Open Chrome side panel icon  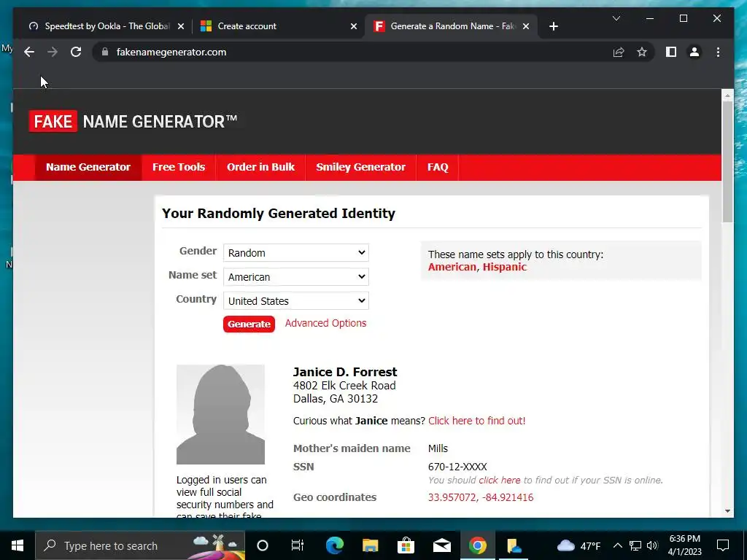pyautogui.click(x=671, y=52)
